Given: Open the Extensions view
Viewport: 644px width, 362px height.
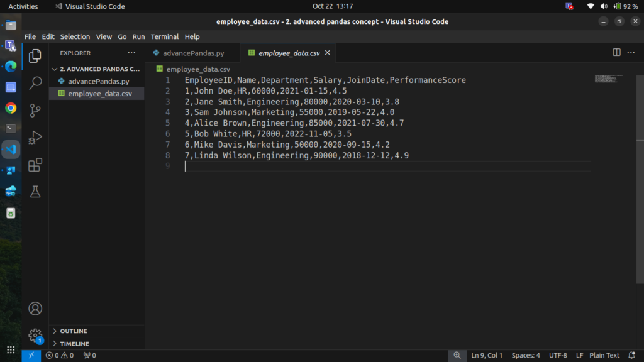Looking at the screenshot, I should coord(35,165).
